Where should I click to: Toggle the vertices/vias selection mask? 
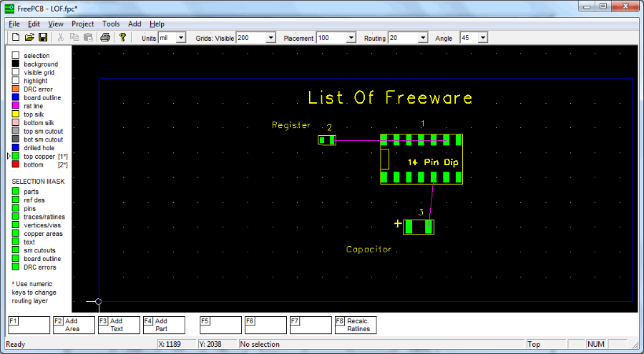click(16, 225)
